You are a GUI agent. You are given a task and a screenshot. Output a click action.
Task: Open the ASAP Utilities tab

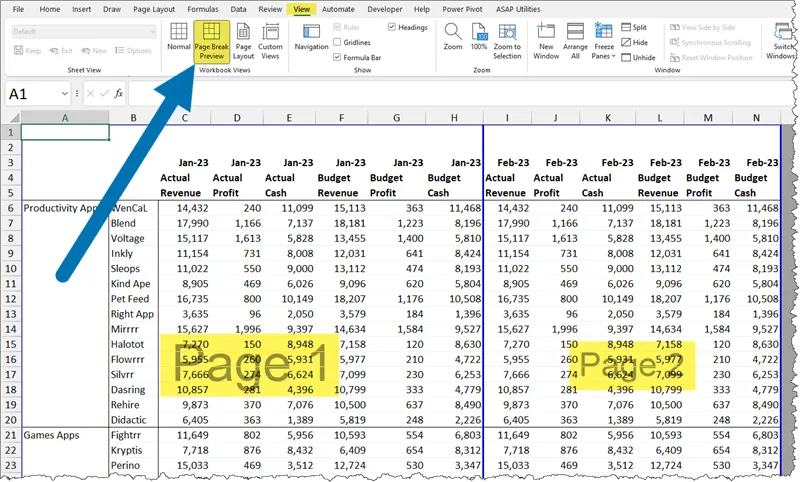click(x=518, y=9)
